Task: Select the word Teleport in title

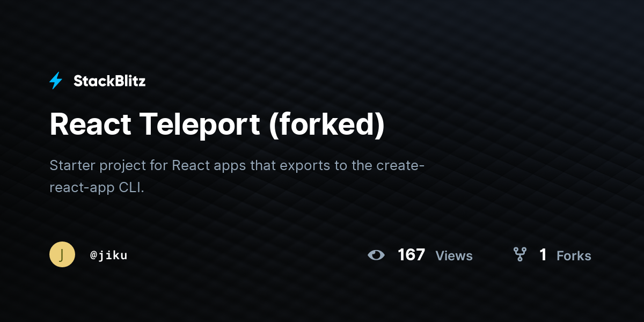Action: point(200,125)
